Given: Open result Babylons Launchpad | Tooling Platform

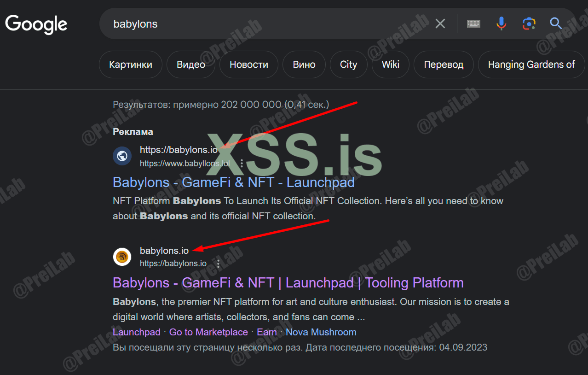Looking at the screenshot, I should pyautogui.click(x=288, y=282).
